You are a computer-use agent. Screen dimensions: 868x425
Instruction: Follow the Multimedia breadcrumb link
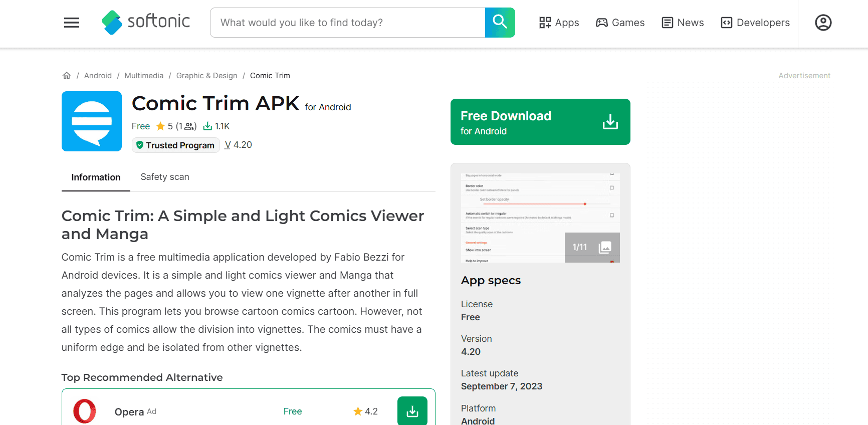pyautogui.click(x=144, y=76)
